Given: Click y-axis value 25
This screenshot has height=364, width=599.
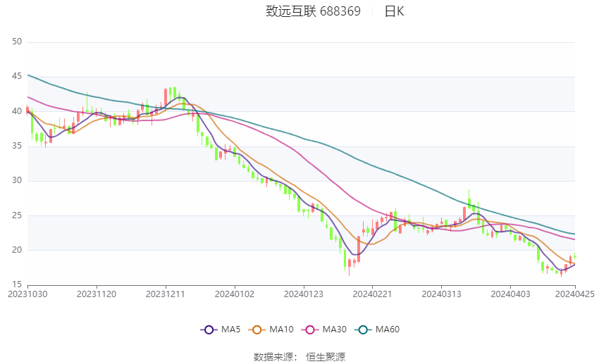Looking at the screenshot, I should pyautogui.click(x=17, y=215).
